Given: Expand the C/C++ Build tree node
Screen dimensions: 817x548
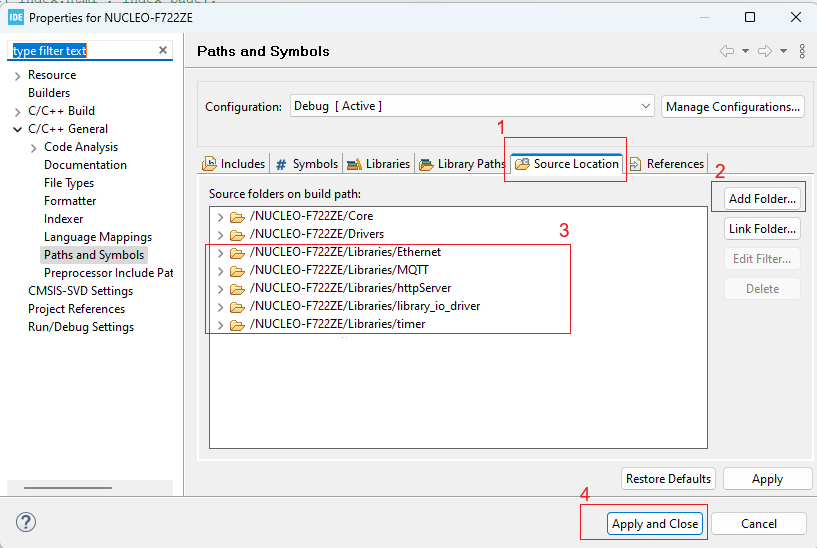Looking at the screenshot, I should (18, 112).
